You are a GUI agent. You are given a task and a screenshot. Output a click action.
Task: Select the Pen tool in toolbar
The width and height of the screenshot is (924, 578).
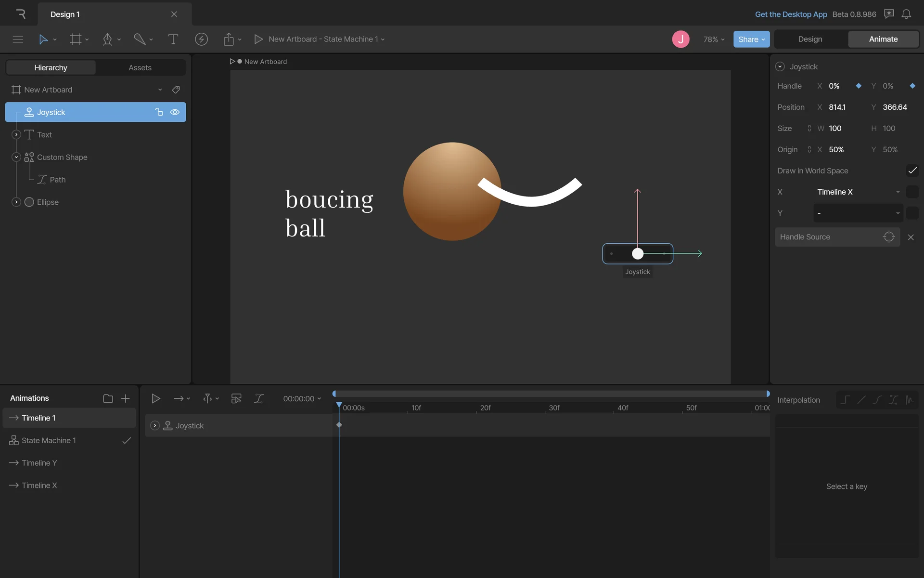click(107, 39)
